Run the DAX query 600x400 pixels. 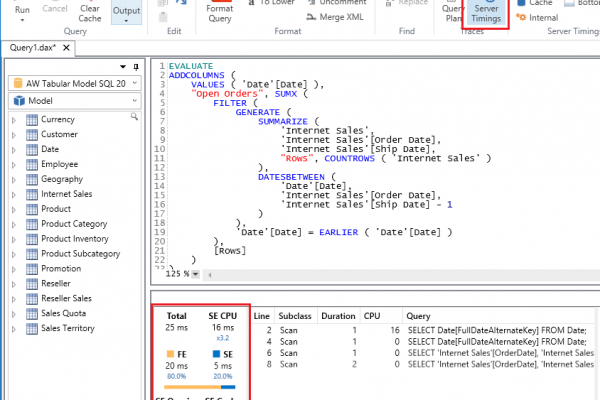(x=22, y=9)
